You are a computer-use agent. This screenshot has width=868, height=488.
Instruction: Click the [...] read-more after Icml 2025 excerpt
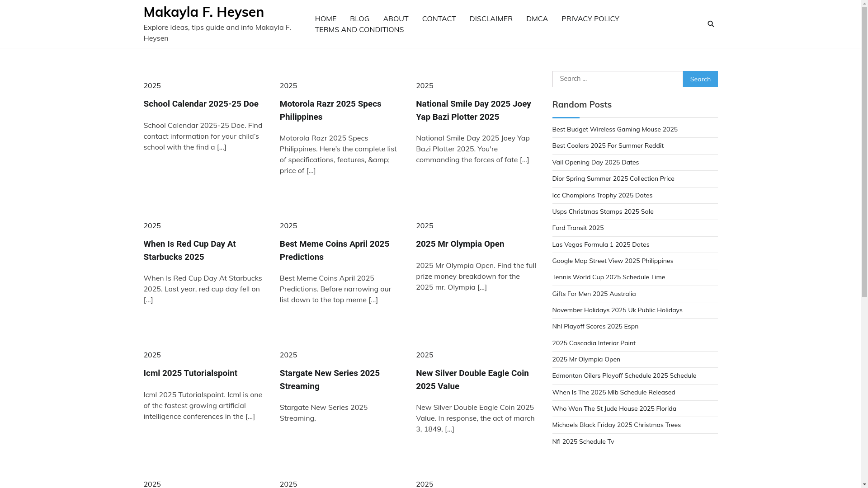coord(250,416)
